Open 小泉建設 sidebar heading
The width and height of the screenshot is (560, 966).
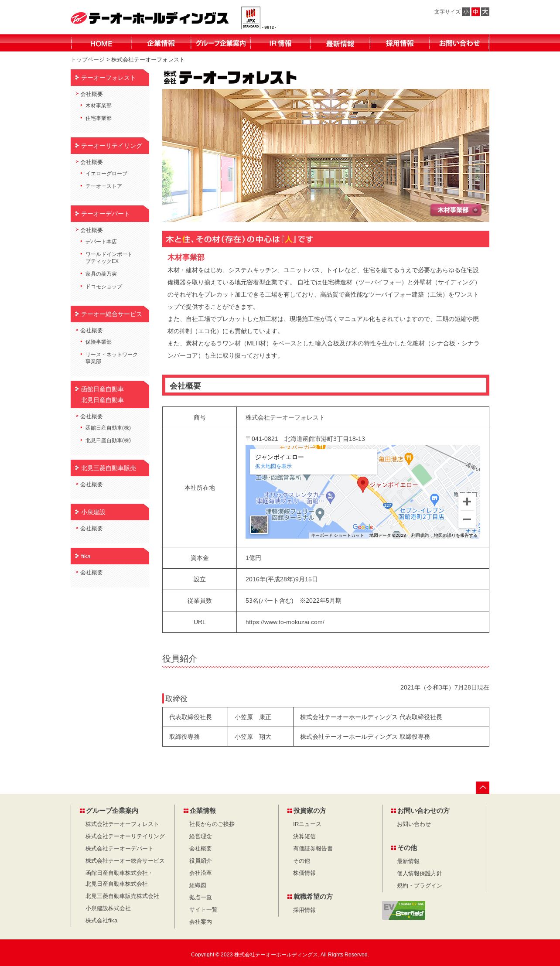[110, 512]
